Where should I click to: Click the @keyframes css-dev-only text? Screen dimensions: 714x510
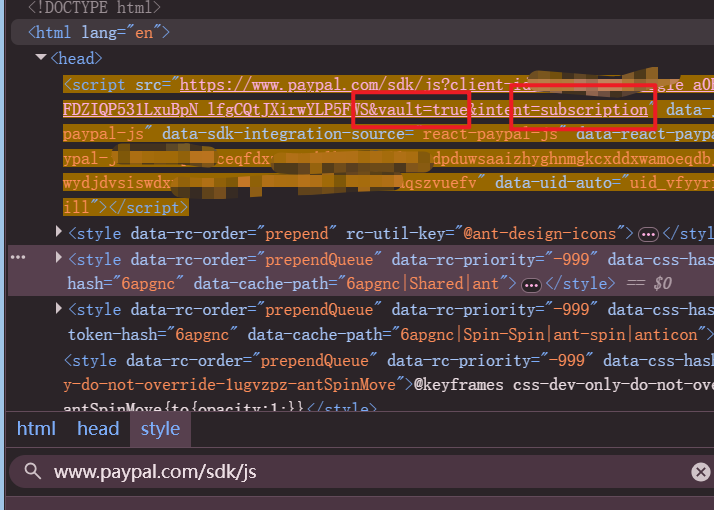(563, 385)
